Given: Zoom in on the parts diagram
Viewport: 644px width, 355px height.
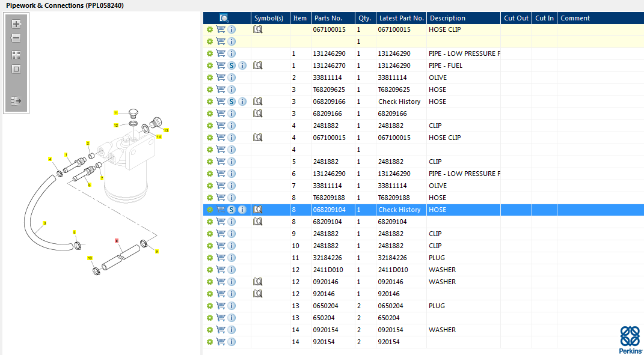Looking at the screenshot, I should [x=16, y=24].
